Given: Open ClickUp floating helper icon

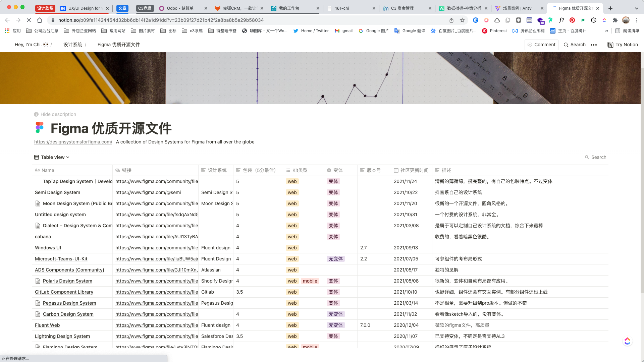Looking at the screenshot, I should [x=627, y=341].
